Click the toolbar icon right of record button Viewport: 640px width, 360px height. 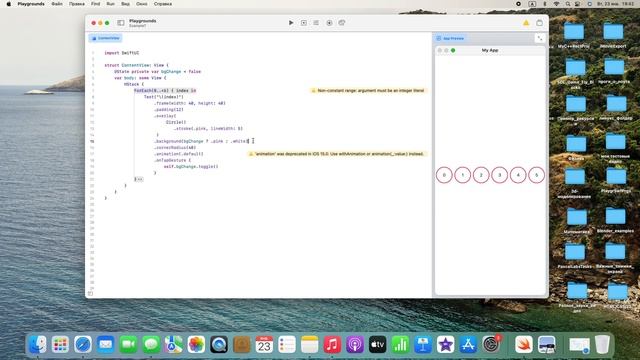[x=342, y=23]
